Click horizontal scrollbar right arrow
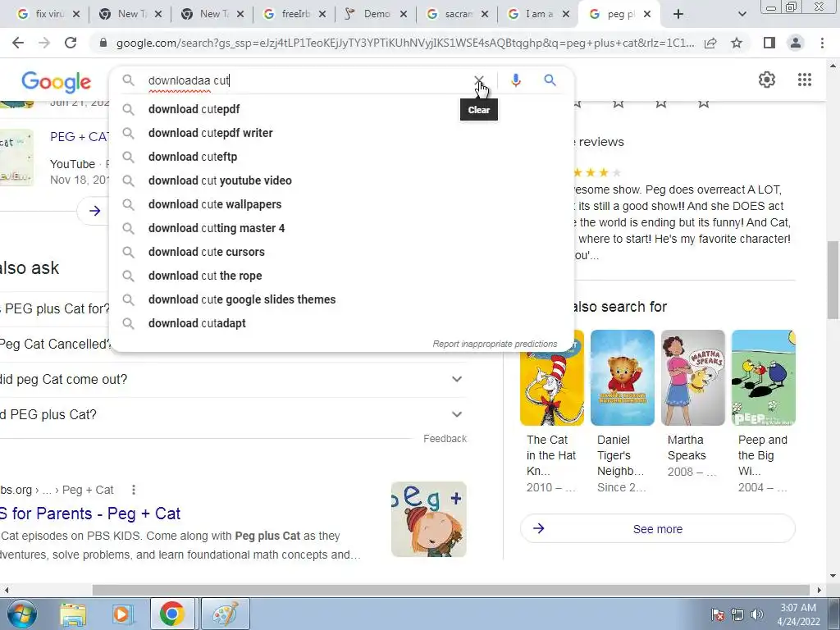Image resolution: width=840 pixels, height=630 pixels. [x=819, y=590]
